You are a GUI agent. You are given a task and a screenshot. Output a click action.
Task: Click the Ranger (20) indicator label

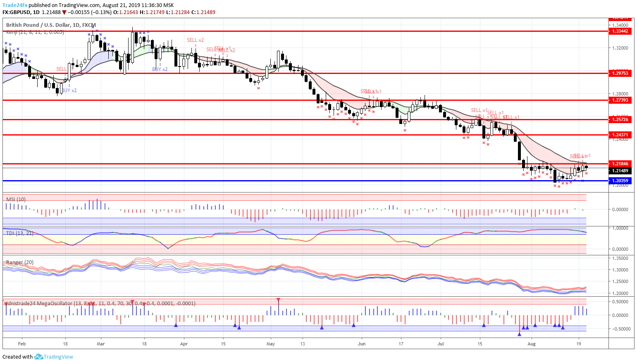click(20, 262)
